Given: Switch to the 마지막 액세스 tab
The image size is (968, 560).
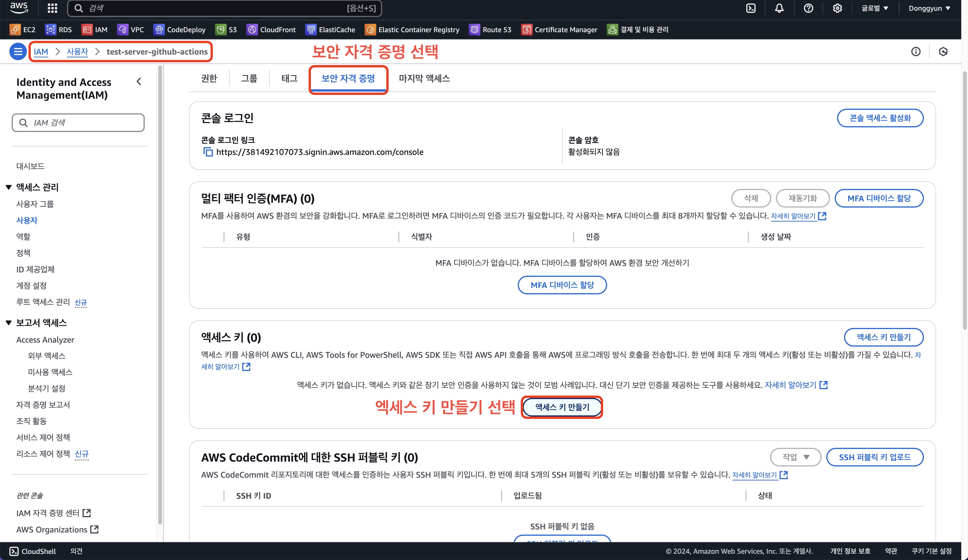Looking at the screenshot, I should coord(424,78).
